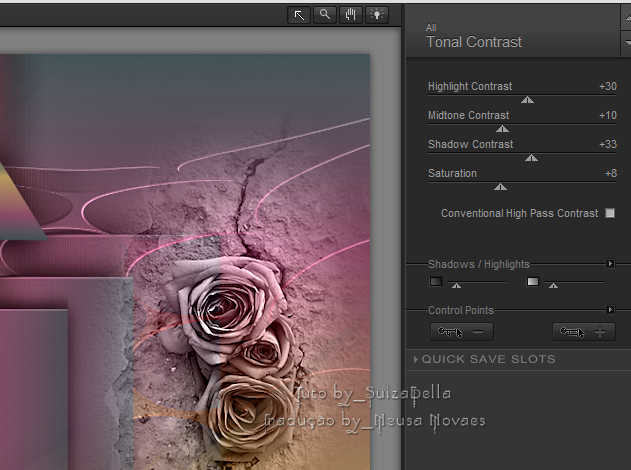631x470 pixels.
Task: Click the remove control point button
Action: [462, 332]
